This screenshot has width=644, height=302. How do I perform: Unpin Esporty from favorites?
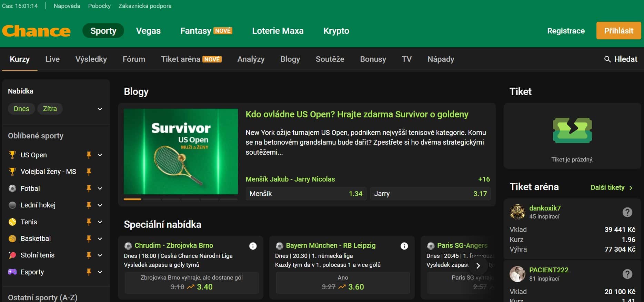pyautogui.click(x=89, y=272)
